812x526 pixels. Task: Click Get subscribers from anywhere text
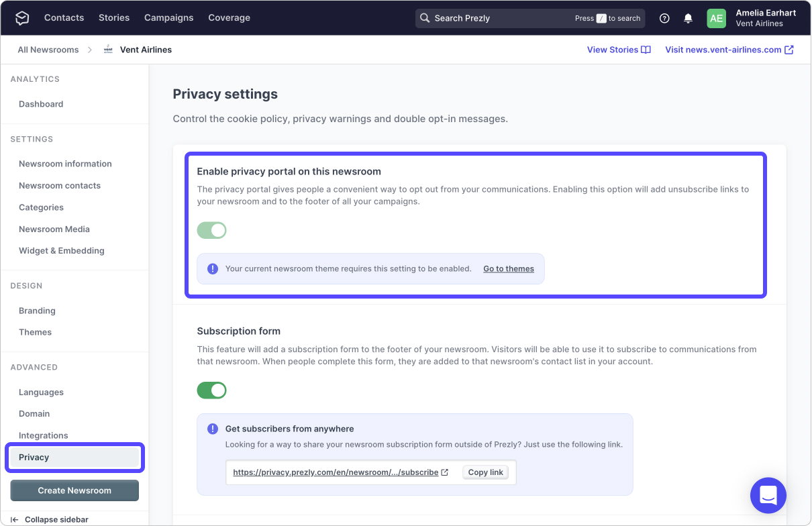[290, 429]
